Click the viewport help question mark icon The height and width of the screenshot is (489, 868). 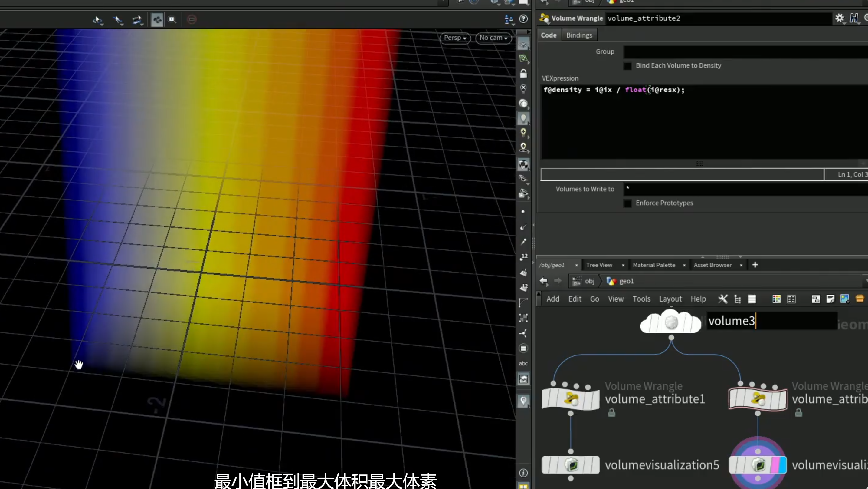pyautogui.click(x=523, y=19)
